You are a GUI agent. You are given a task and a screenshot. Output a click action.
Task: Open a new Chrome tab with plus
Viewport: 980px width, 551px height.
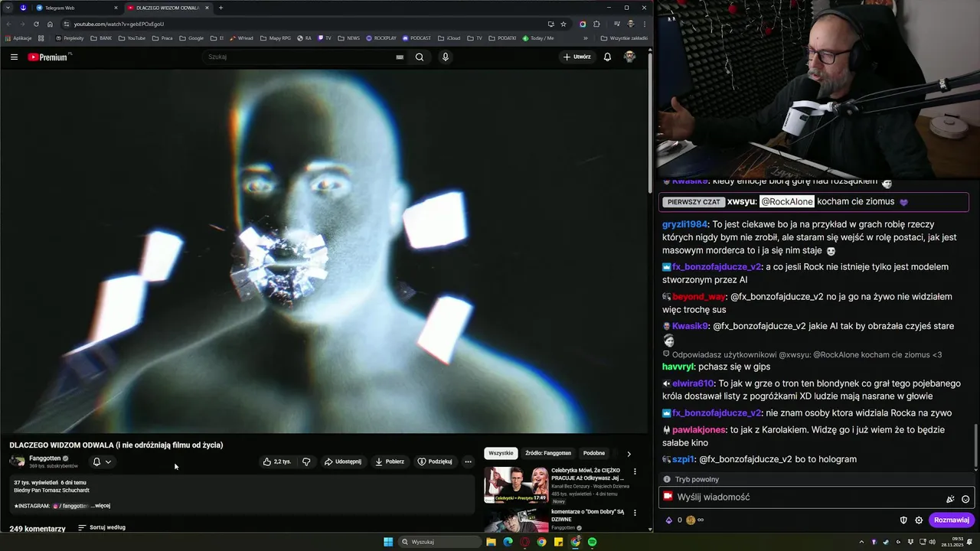tap(220, 8)
